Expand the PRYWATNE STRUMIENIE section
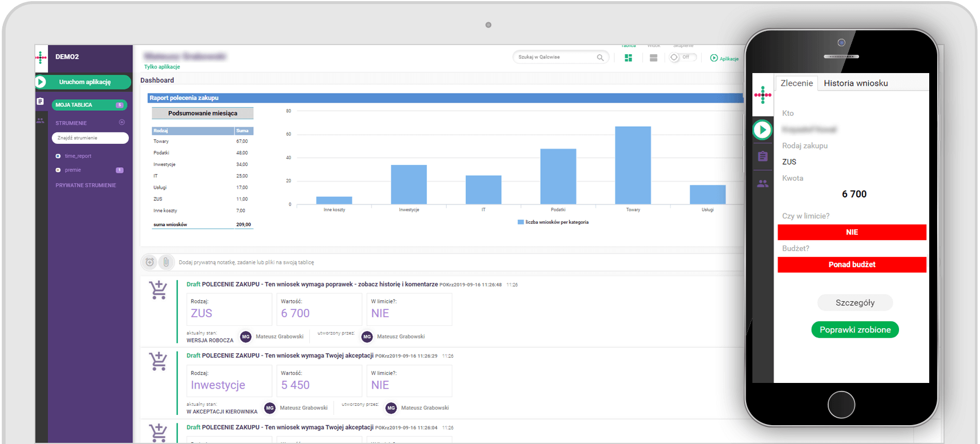 coord(86,185)
